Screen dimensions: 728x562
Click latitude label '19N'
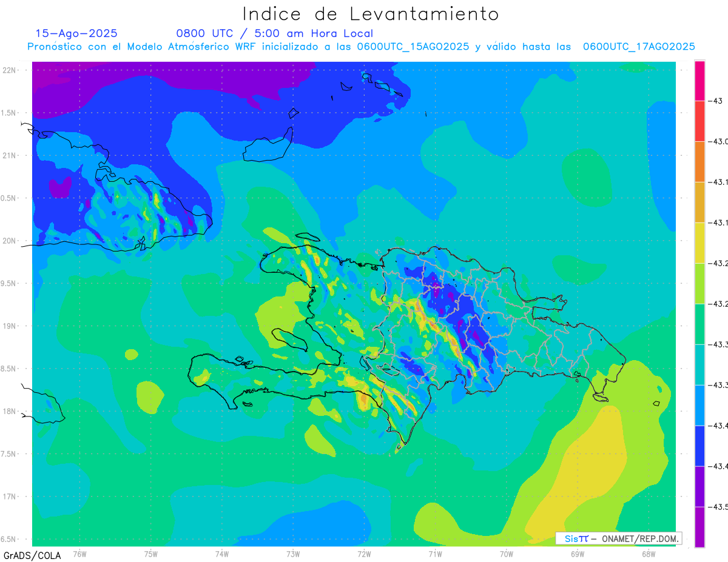[10, 326]
